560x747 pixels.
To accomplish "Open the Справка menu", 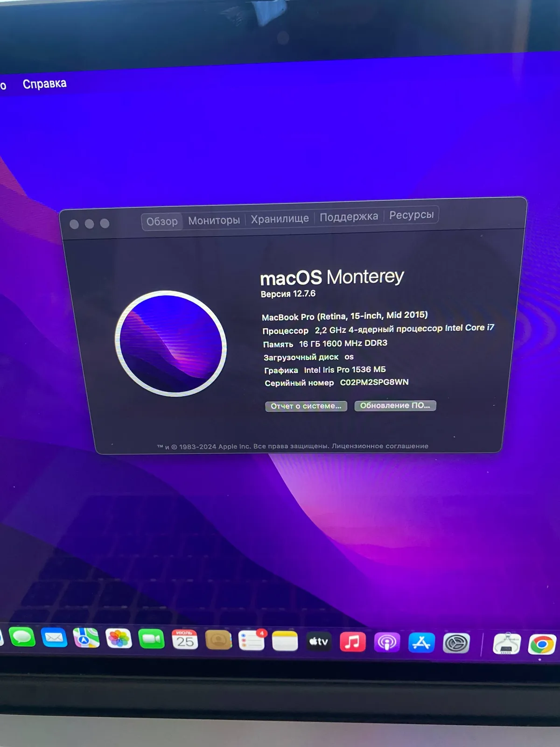I will click(44, 84).
